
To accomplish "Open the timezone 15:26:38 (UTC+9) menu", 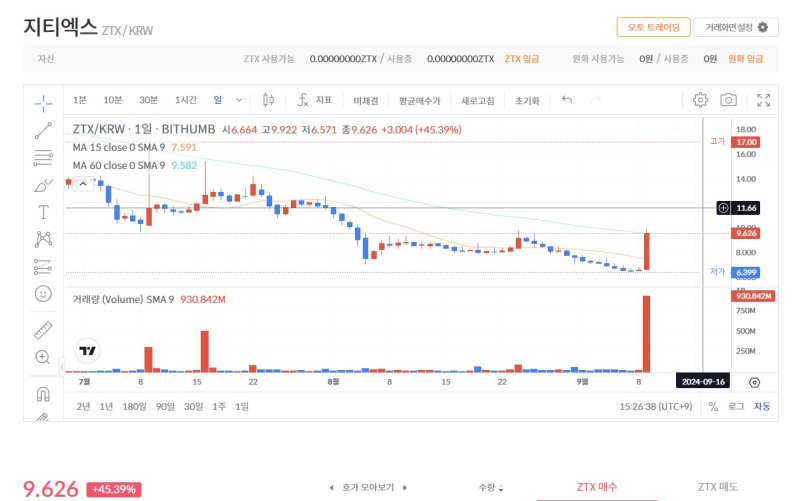I will click(656, 407).
